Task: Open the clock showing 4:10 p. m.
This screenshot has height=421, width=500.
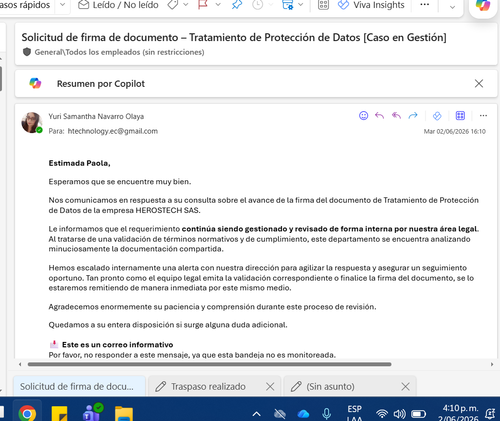Action: 458,413
